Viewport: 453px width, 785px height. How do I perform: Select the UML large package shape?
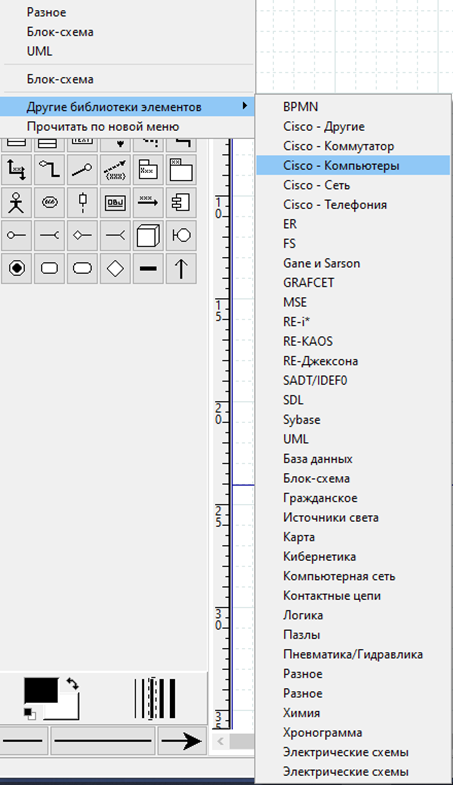pos(181,170)
